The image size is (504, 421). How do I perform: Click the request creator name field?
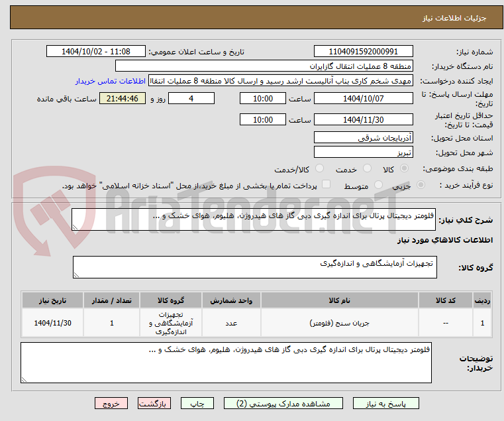tap(280, 81)
